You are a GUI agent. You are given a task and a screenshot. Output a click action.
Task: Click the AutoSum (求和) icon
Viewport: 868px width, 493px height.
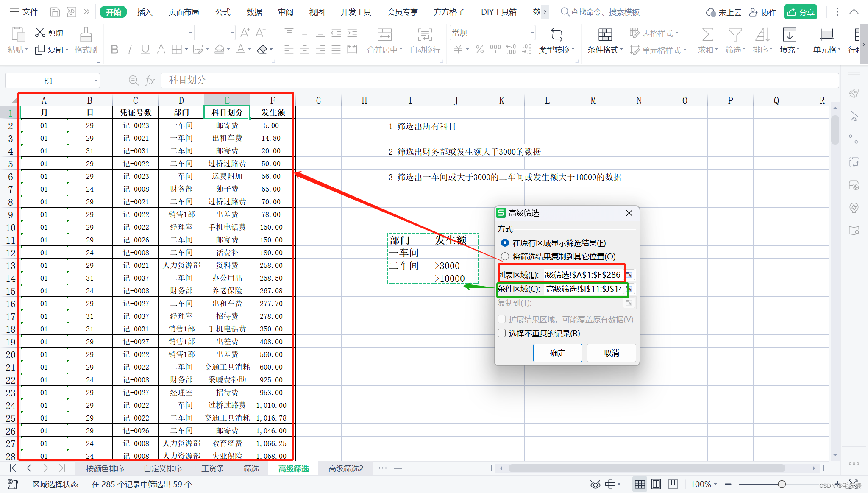pos(707,35)
